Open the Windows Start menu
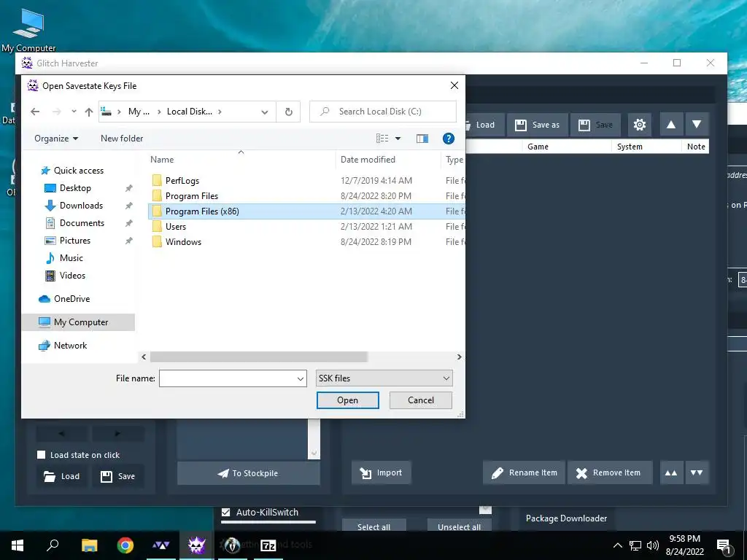Screen dimensions: 747x560 [18, 545]
